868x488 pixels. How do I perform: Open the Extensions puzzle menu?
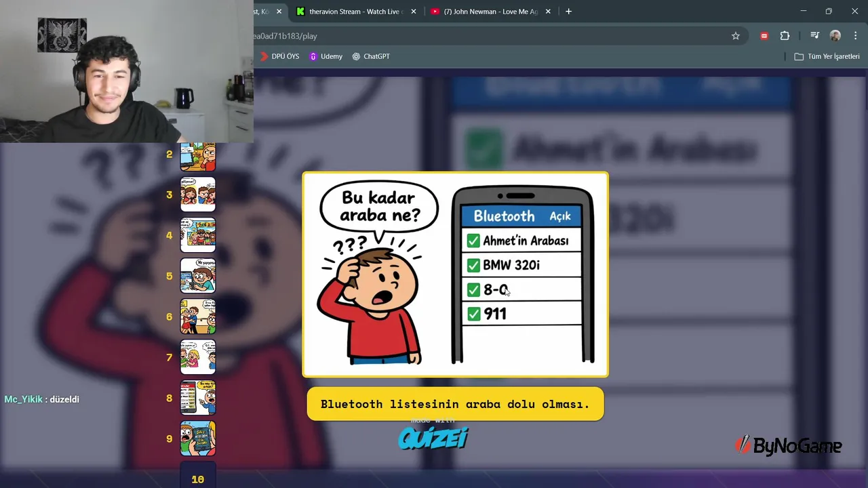coord(785,36)
